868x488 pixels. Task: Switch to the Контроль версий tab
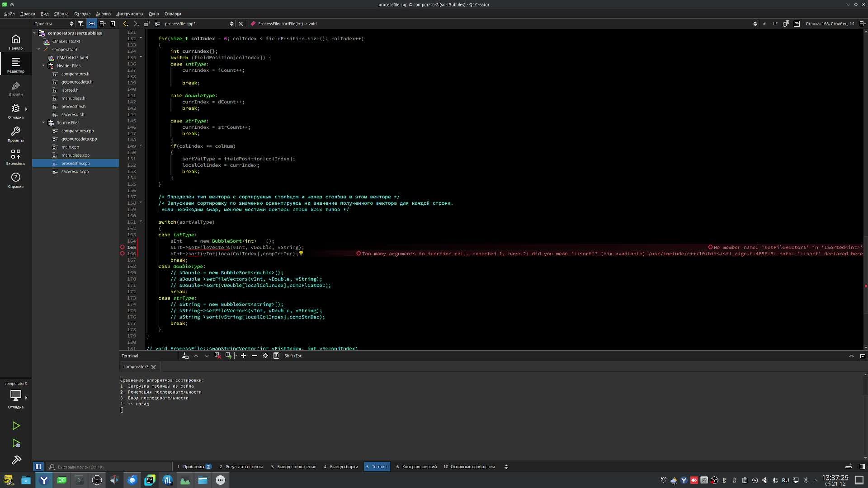tap(416, 467)
